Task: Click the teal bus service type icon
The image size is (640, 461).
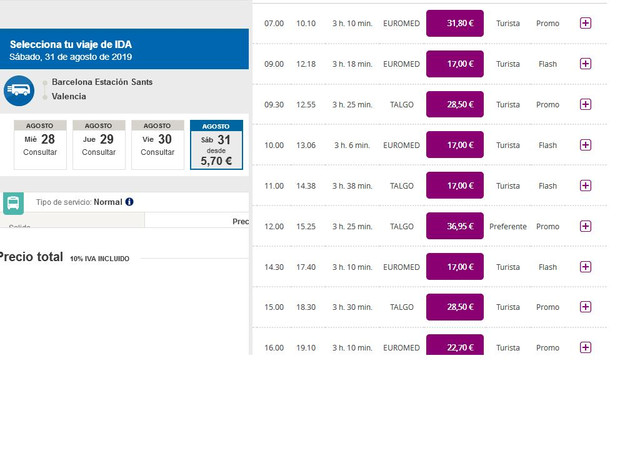Action: click(x=13, y=203)
